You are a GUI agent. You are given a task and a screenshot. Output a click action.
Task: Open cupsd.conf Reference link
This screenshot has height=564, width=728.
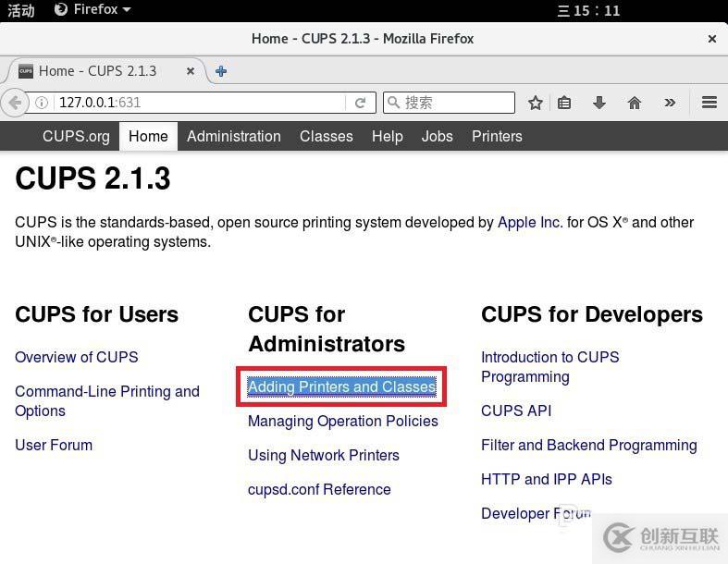coord(319,489)
